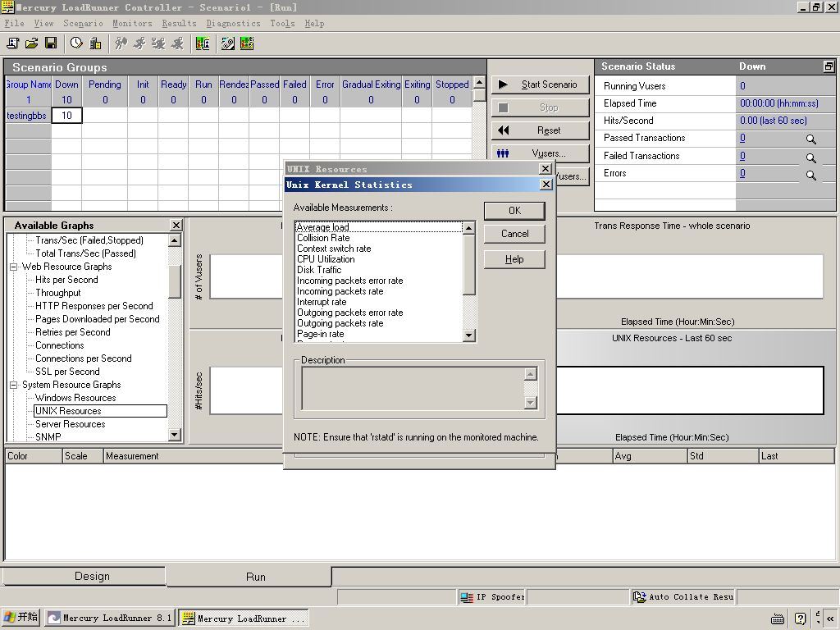
Task: Click the Reset scenario button
Action: [x=540, y=130]
